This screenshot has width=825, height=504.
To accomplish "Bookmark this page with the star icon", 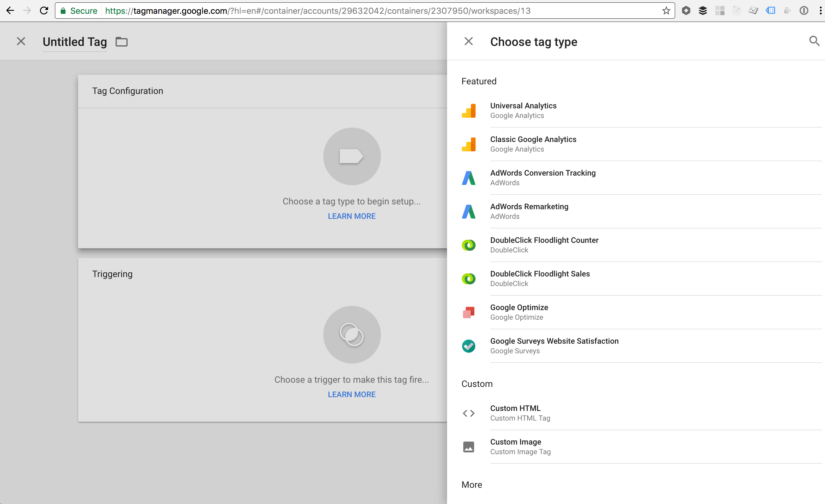I will point(666,11).
